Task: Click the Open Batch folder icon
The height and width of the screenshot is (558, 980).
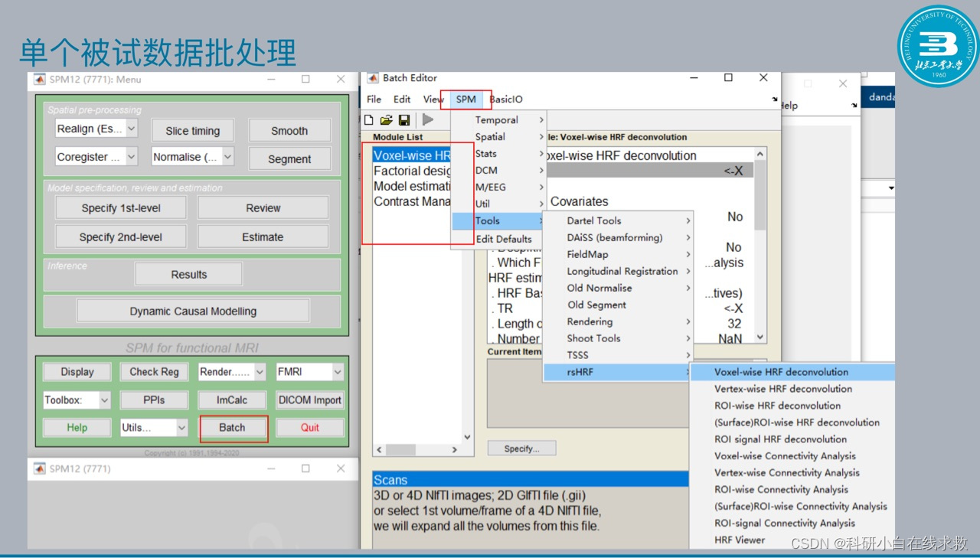Action: 386,119
